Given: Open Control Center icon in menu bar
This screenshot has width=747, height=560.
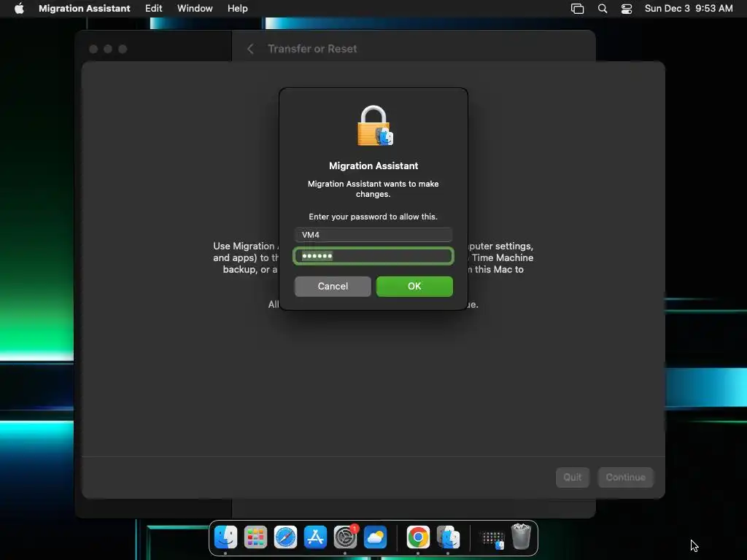Looking at the screenshot, I should pyautogui.click(x=627, y=9).
